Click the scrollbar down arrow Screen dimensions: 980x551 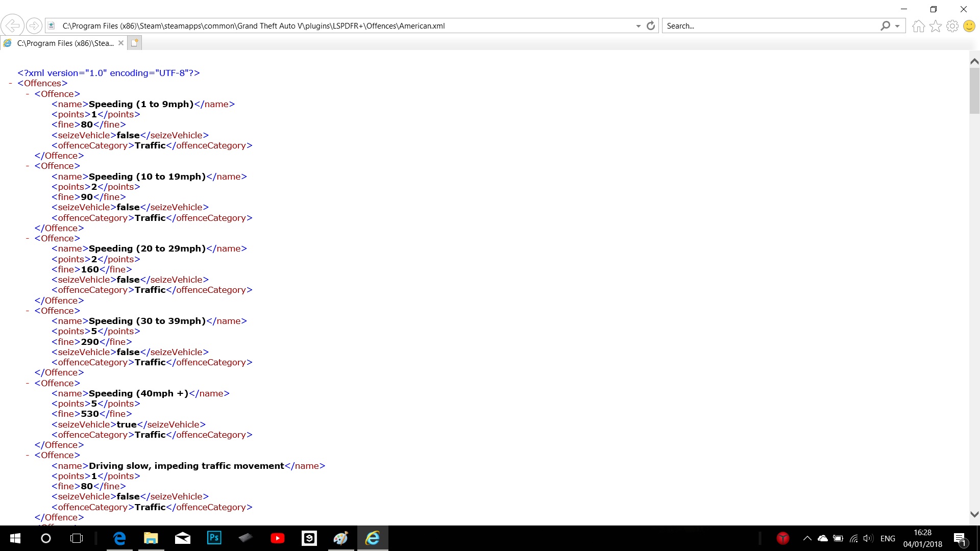974,514
